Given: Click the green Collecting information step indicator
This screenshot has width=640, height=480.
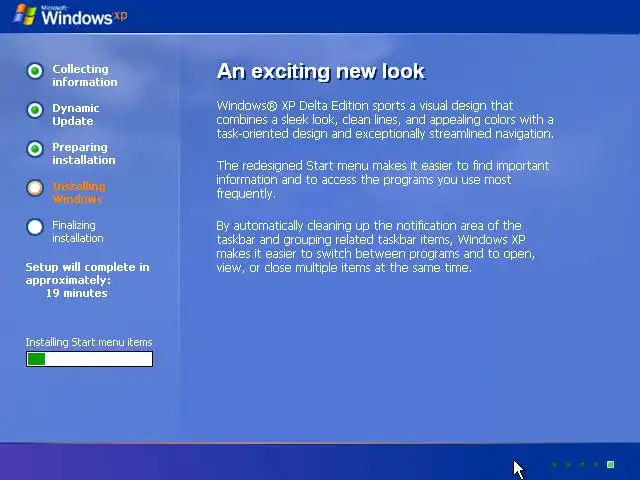Looking at the screenshot, I should coord(35,71).
